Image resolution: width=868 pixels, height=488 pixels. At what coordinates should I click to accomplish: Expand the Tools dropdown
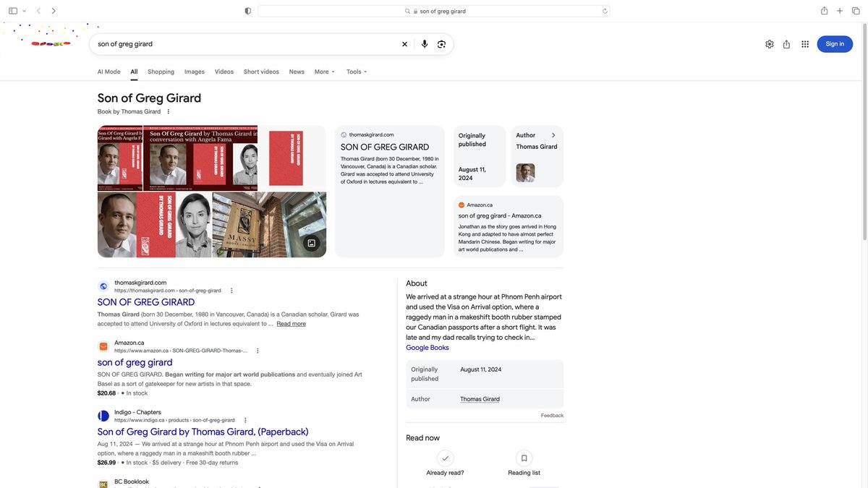357,72
